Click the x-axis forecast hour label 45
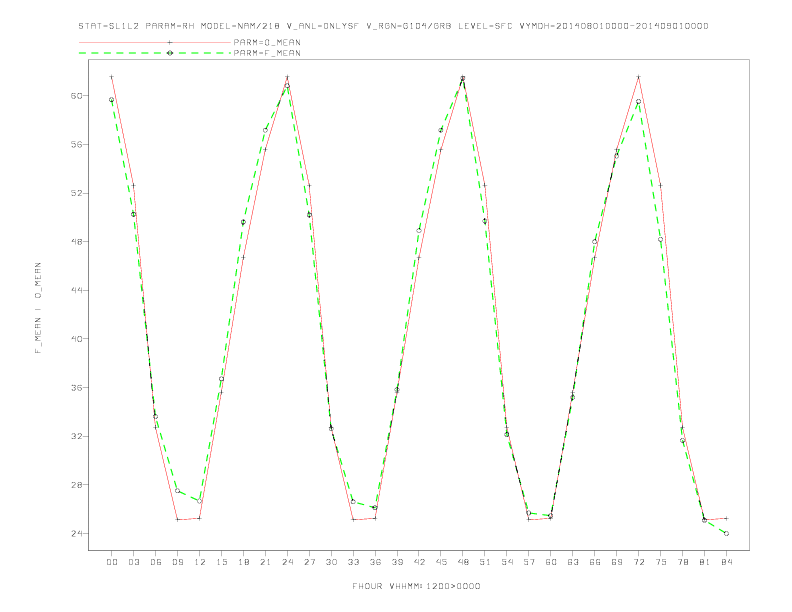 point(441,562)
